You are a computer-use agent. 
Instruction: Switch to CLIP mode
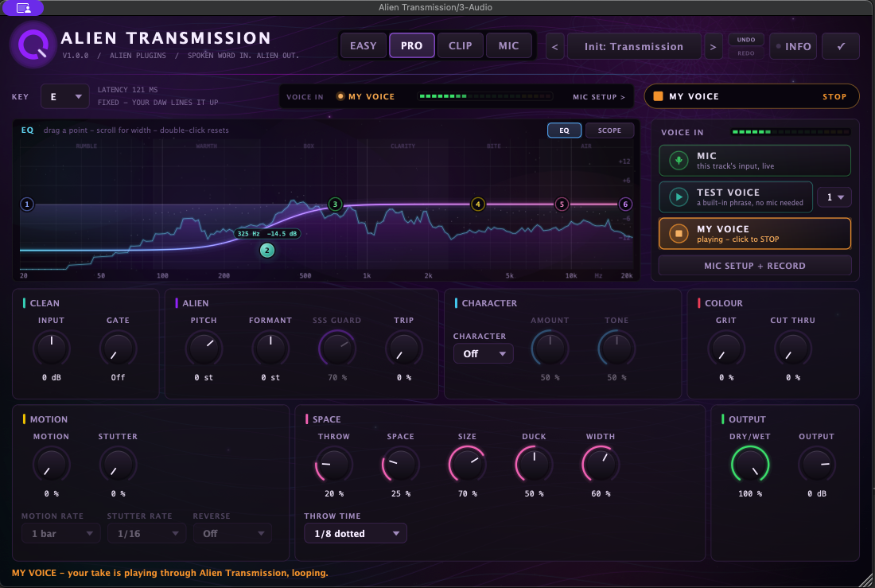(461, 46)
